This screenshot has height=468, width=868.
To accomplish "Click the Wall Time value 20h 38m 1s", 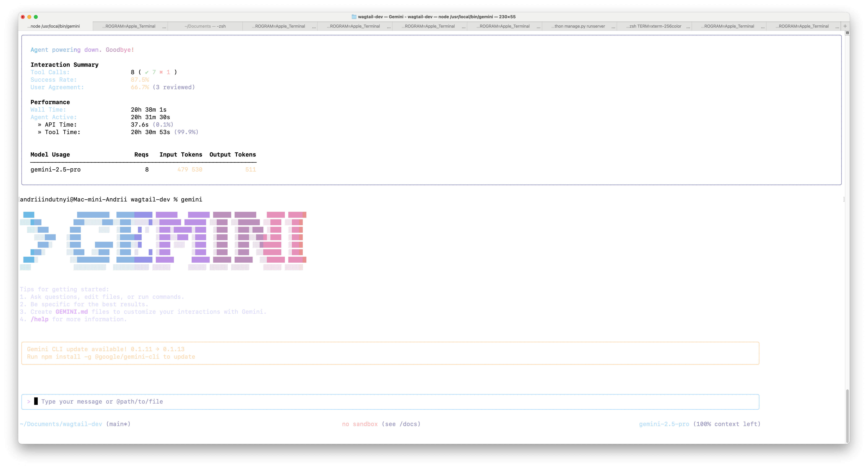I will 149,110.
